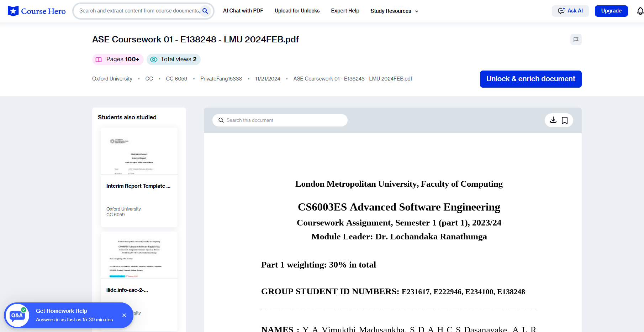This screenshot has height=332, width=644.
Task: Select Expert Help from the navigation
Action: [345, 11]
